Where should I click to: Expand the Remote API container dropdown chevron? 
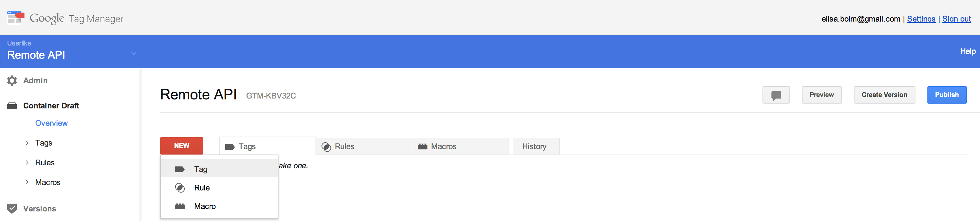pyautogui.click(x=134, y=53)
